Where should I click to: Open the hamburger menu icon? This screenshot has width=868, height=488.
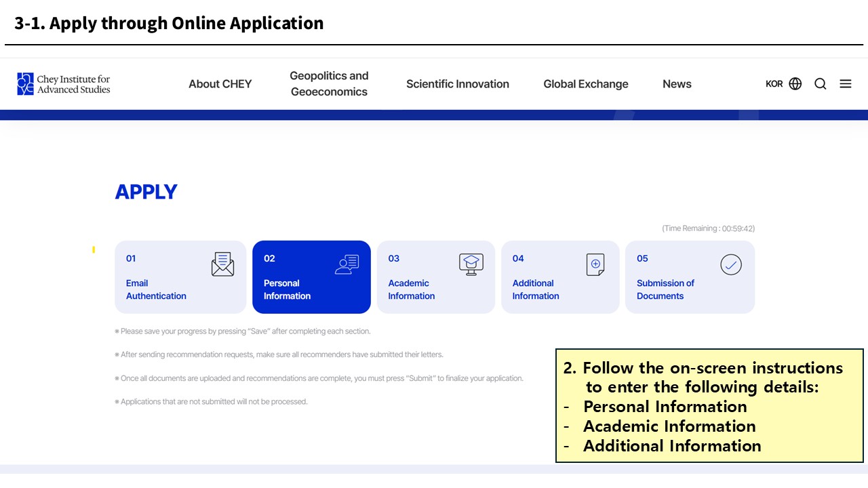point(846,84)
